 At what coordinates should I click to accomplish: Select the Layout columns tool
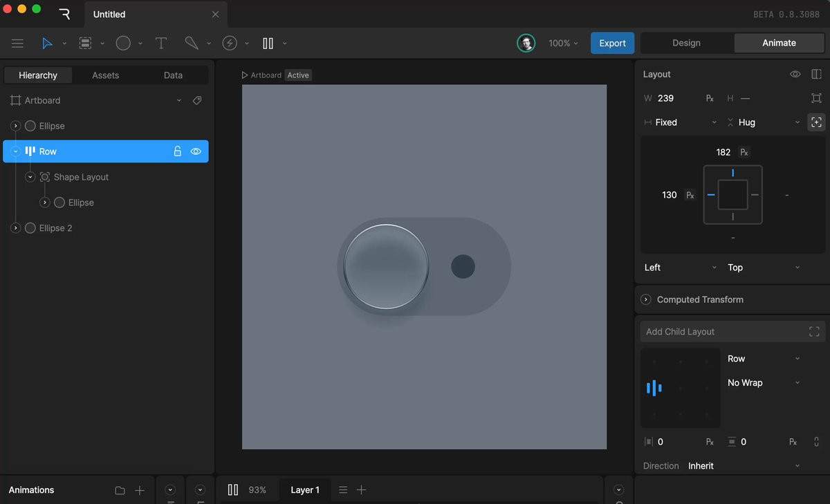268,44
